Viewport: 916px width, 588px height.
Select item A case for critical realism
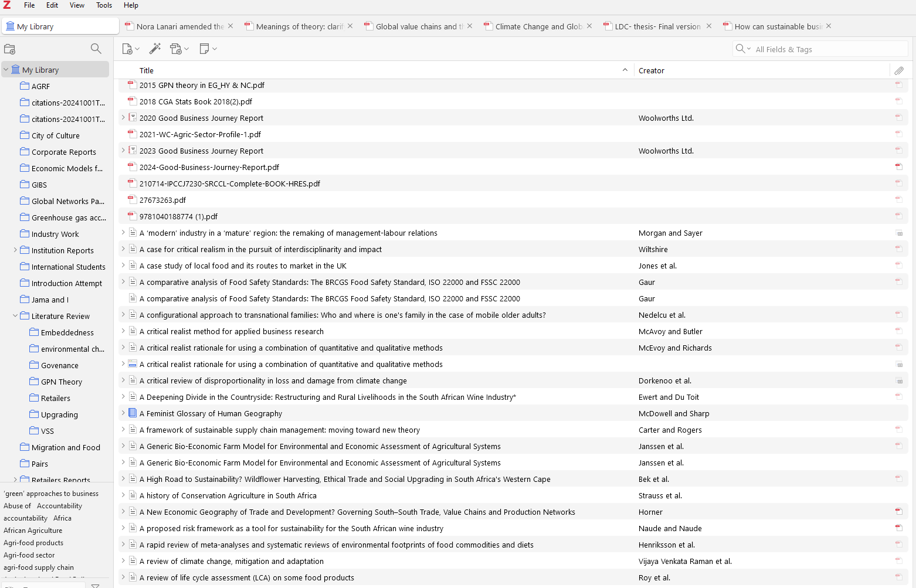pyautogui.click(x=513, y=249)
